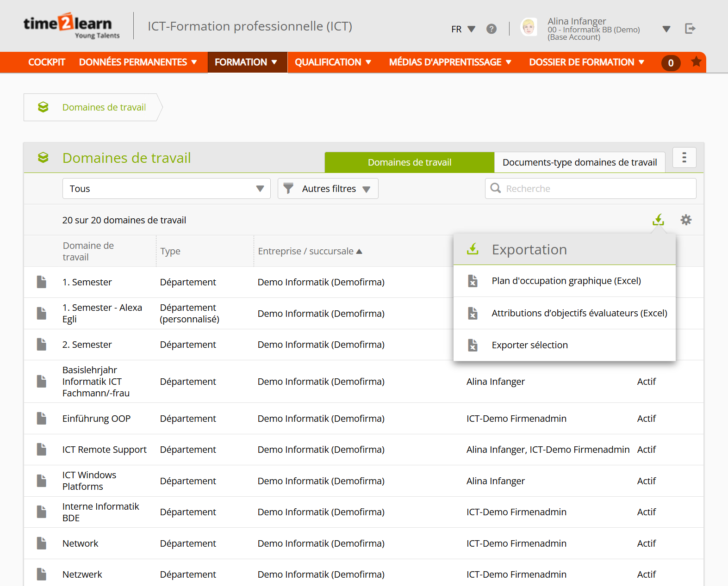Click the export download icon
The height and width of the screenshot is (586, 728).
pos(658,220)
